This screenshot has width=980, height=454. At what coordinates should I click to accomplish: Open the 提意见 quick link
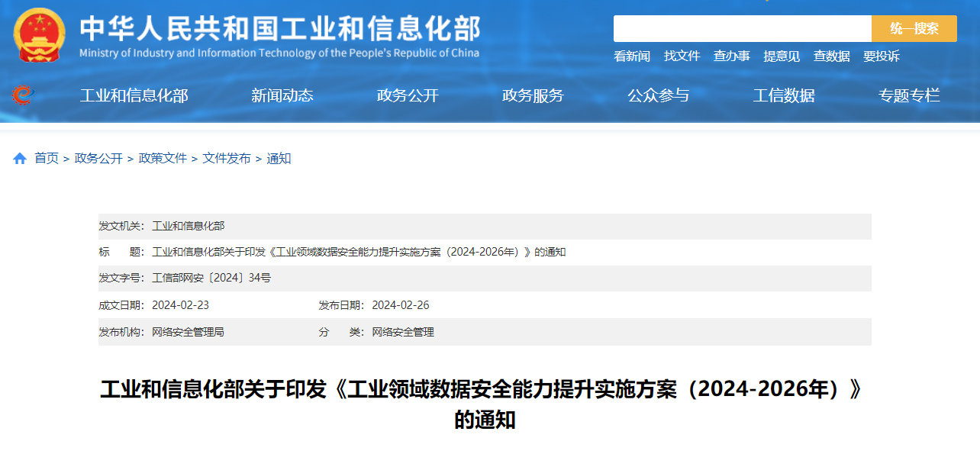tap(782, 56)
